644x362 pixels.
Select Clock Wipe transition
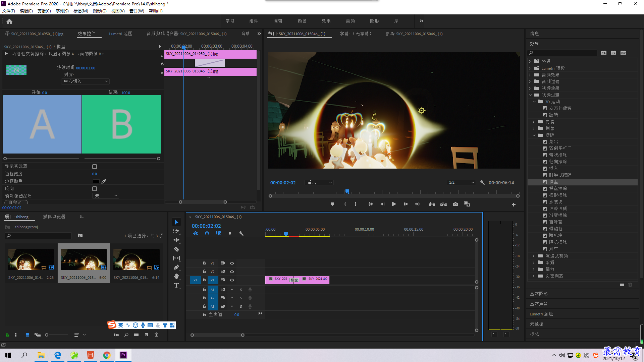click(560, 175)
